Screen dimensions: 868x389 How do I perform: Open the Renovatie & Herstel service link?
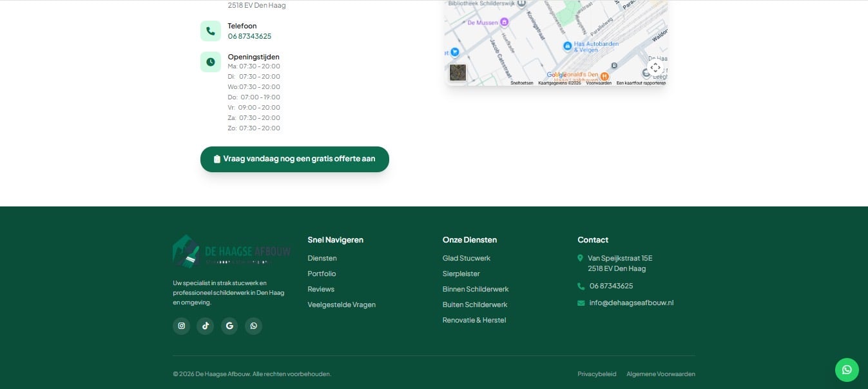(474, 320)
